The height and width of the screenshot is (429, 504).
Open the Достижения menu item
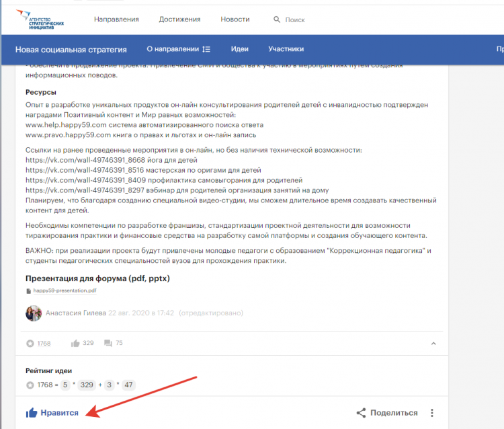coord(179,19)
